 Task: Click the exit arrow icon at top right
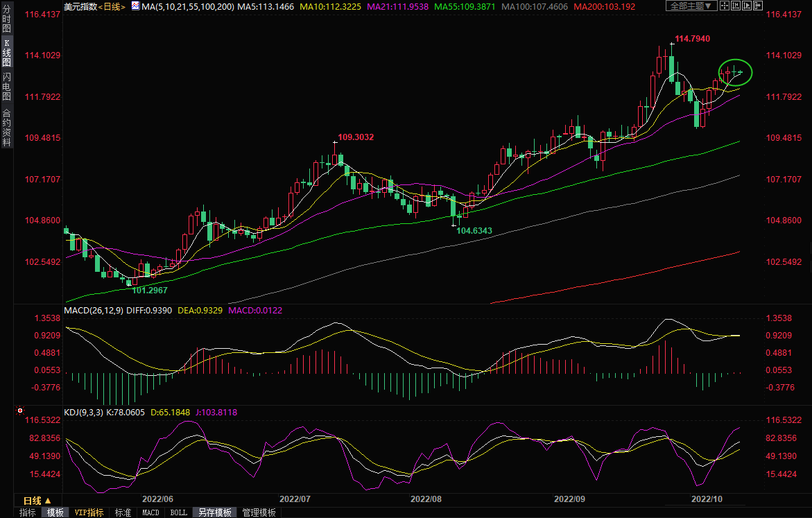[x=757, y=6]
